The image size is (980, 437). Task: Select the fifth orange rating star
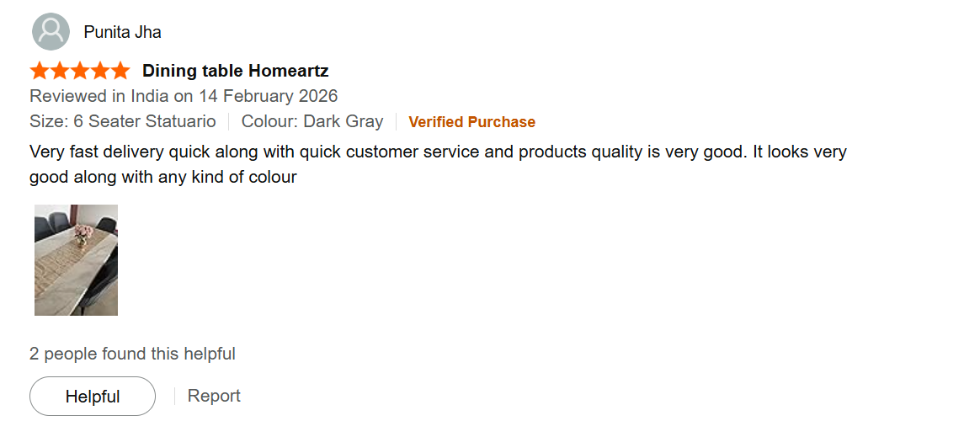[x=120, y=70]
